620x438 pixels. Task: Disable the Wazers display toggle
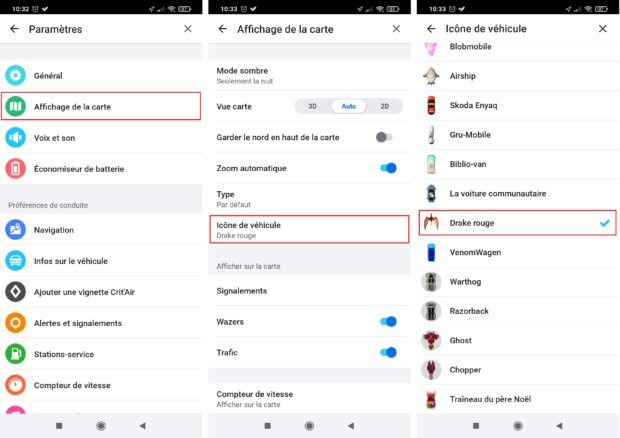pos(388,321)
